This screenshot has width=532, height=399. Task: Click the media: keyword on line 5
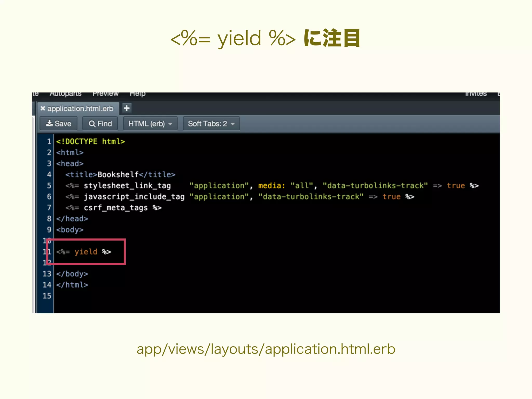[x=272, y=186]
